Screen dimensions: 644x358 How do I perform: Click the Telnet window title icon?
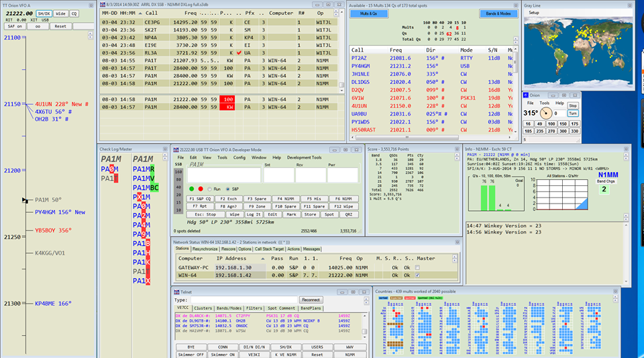coord(177,293)
